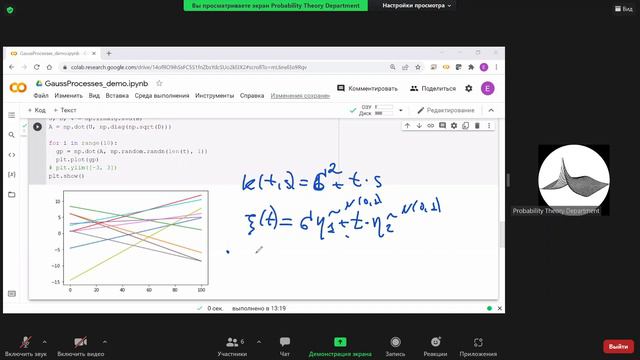
Task: Expand video options arrow next to camera
Action: tap(104, 342)
